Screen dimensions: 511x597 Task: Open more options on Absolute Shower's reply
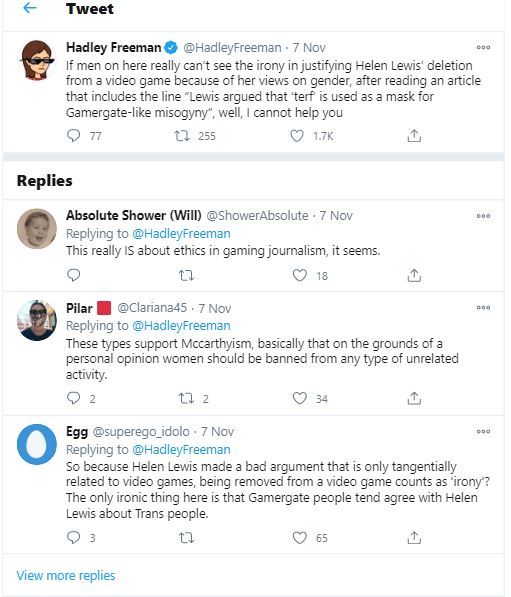(x=483, y=216)
